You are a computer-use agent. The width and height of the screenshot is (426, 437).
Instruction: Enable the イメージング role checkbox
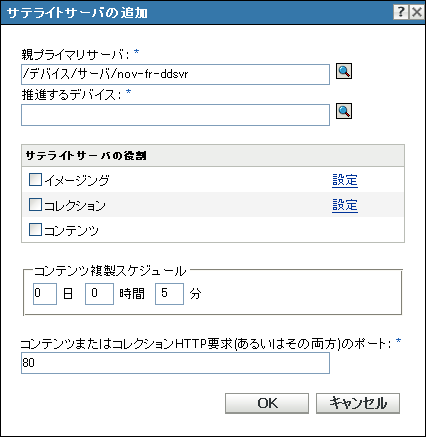tap(35, 179)
